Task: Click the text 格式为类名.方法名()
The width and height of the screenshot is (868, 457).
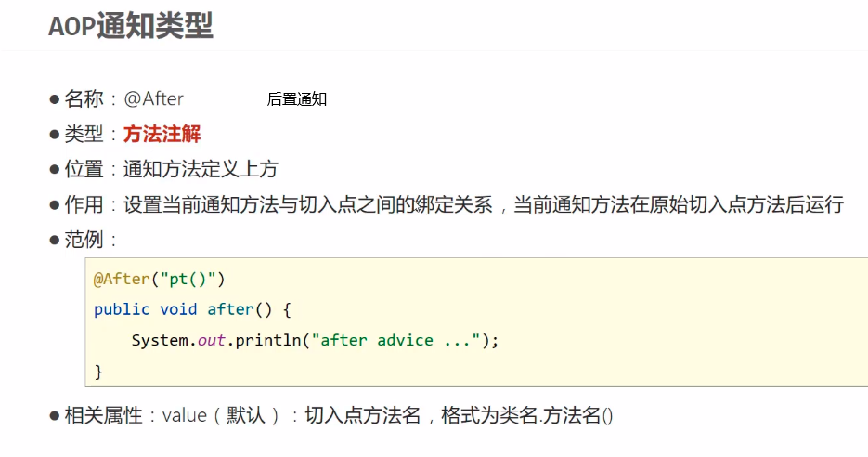Action: 527,415
